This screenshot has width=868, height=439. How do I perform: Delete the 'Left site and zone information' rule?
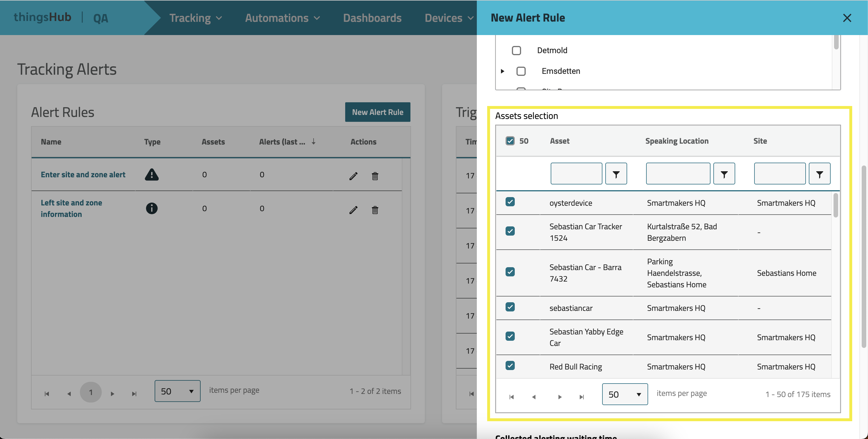375,210
